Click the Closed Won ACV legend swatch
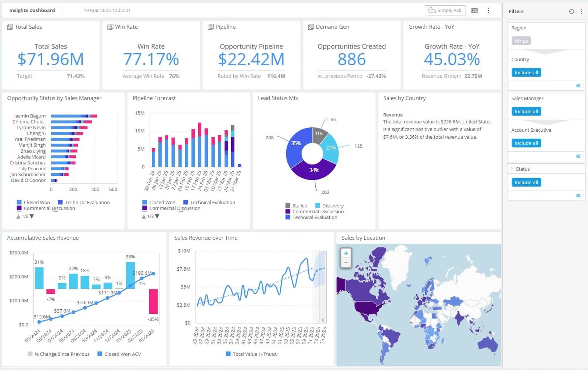588x370 pixels. click(100, 354)
